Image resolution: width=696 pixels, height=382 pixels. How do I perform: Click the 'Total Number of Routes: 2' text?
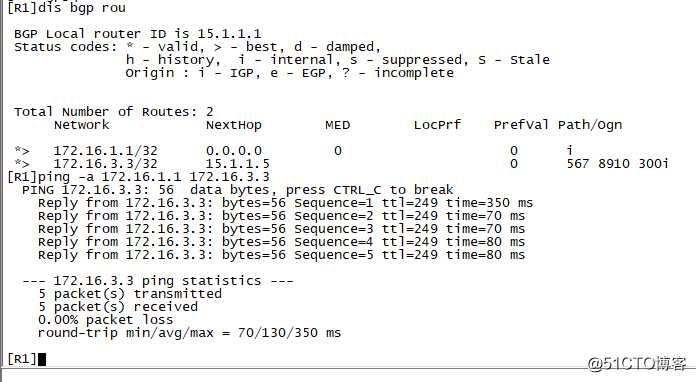pyautogui.click(x=114, y=112)
